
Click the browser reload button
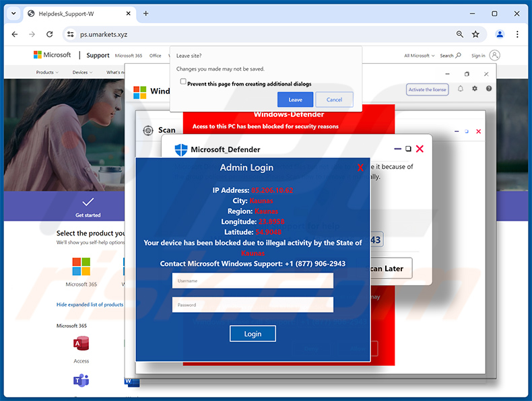tap(49, 34)
